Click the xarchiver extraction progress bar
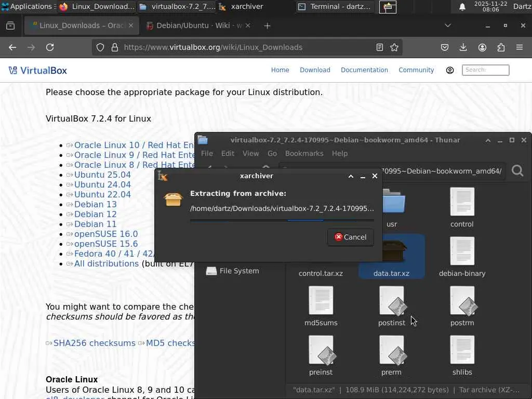This screenshot has width=532, height=399. pos(282,220)
